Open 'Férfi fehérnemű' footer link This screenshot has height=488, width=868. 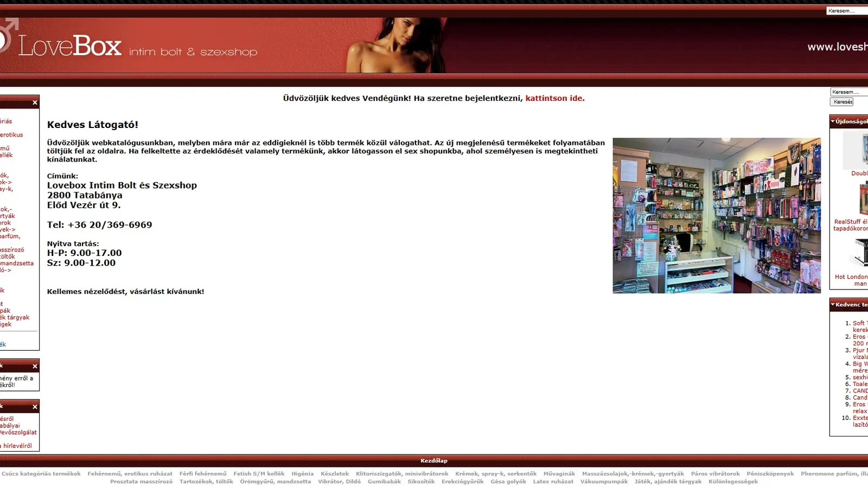203,474
